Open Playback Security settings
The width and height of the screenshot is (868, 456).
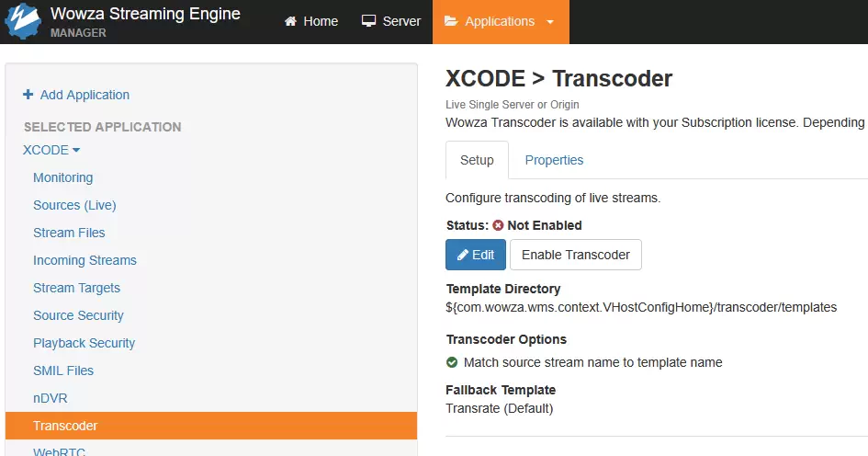pyautogui.click(x=85, y=344)
